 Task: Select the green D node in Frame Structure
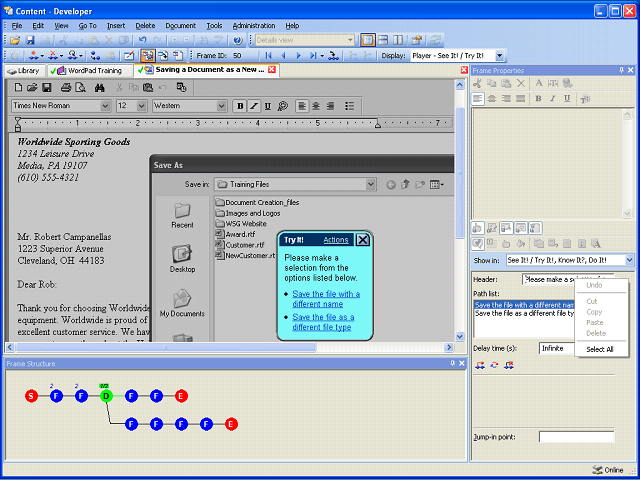click(106, 396)
